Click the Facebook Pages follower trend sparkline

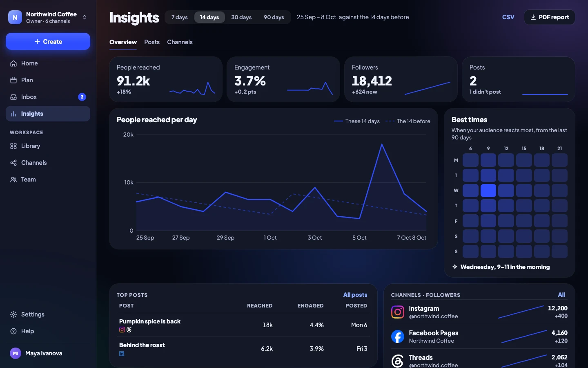tap(524, 336)
